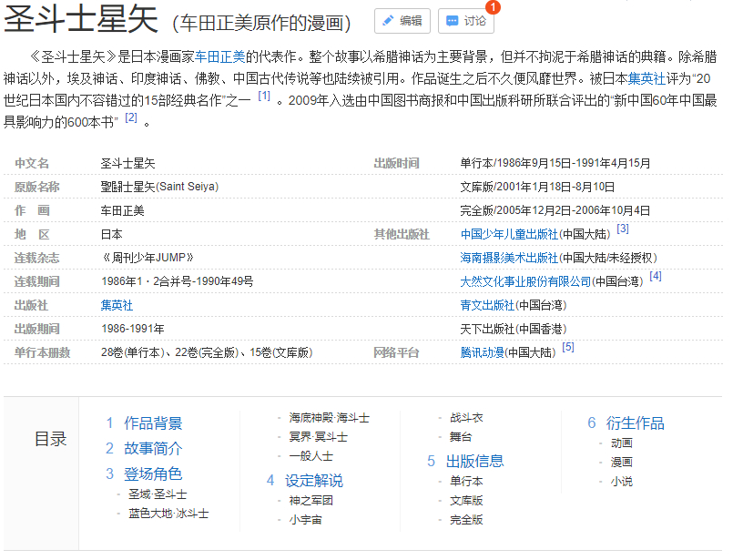This screenshot has height=560, width=733.
Task: Jump to 冥界·冥斗士 subsection
Action: tap(319, 436)
